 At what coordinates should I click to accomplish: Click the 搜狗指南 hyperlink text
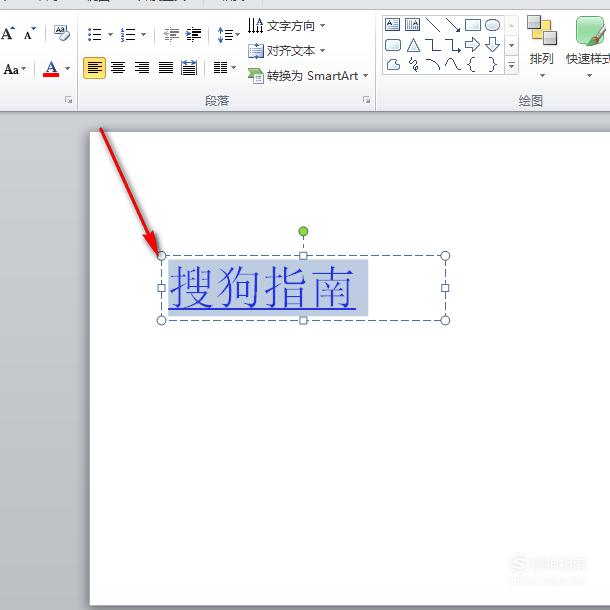262,287
